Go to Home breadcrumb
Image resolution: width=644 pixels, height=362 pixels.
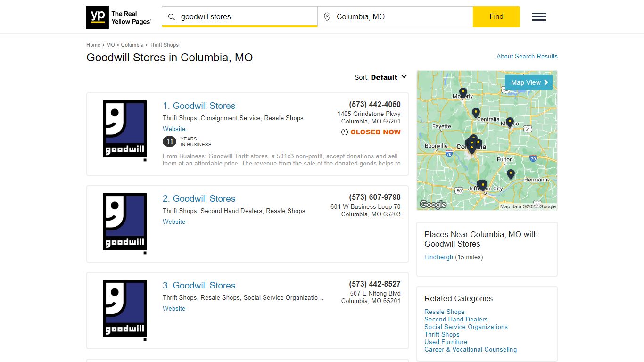[93, 45]
